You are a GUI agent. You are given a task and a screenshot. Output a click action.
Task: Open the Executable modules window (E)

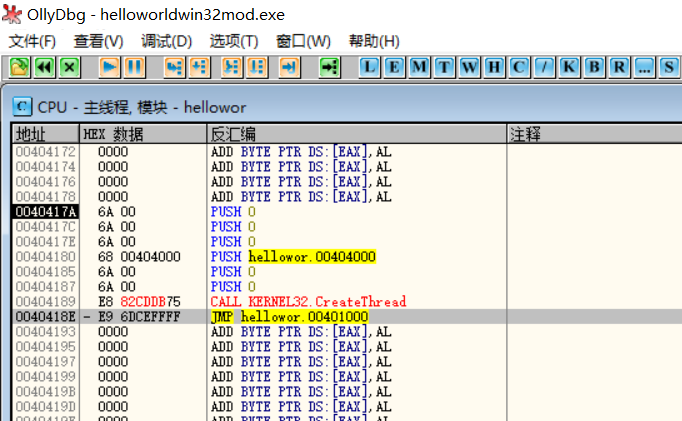(x=394, y=67)
